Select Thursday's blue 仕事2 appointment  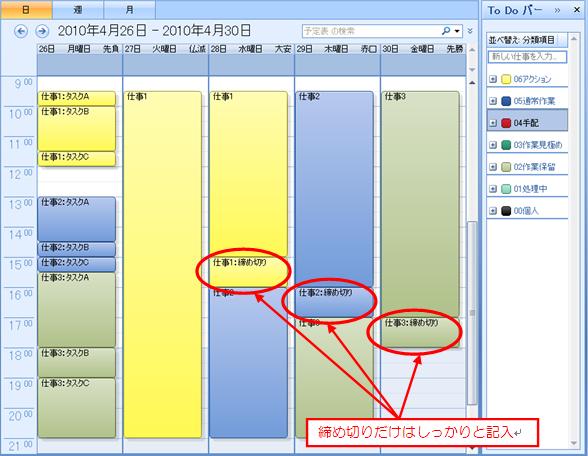pyautogui.click(x=334, y=189)
